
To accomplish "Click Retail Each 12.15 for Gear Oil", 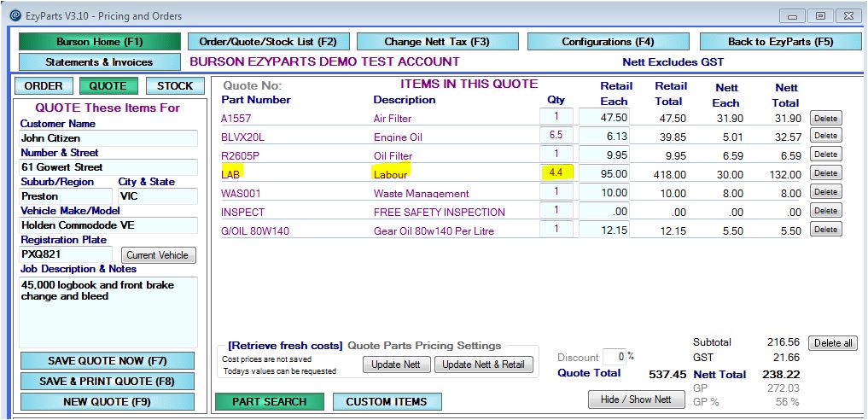I will click(x=604, y=230).
